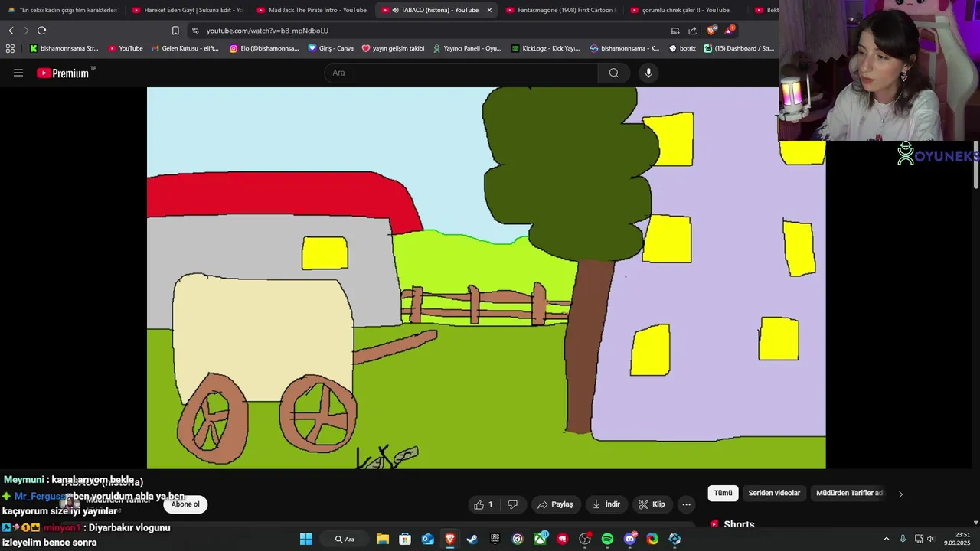Open Outlook from the taskbar
Viewport: 980px width, 551px height.
(427, 539)
